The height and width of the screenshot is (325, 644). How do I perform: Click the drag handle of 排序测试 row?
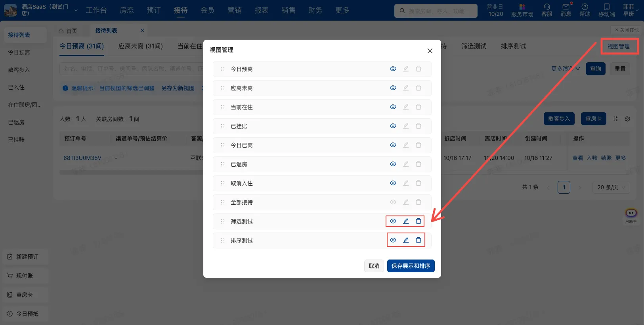tap(222, 240)
